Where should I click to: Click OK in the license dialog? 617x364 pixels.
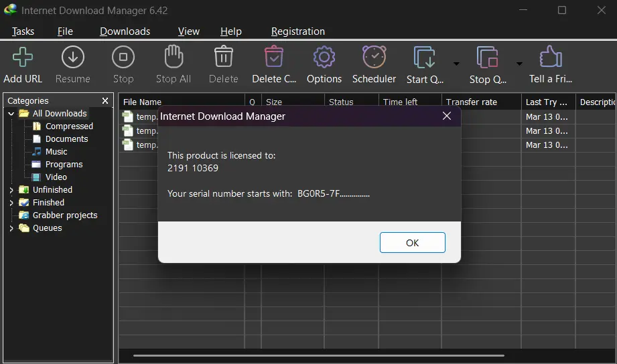pyautogui.click(x=413, y=242)
